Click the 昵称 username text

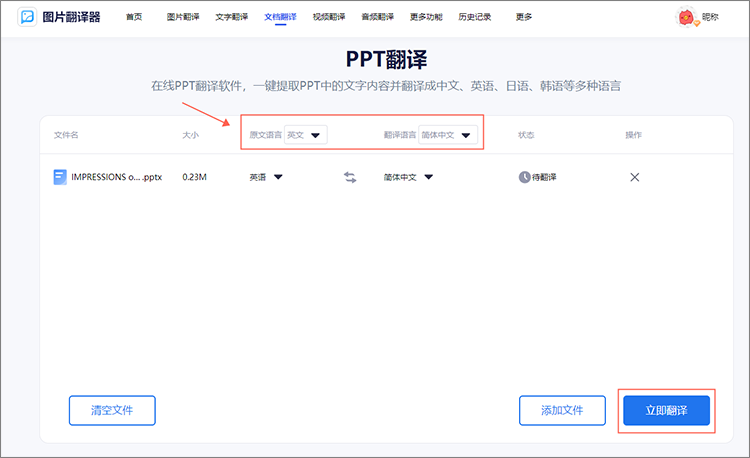pyautogui.click(x=710, y=17)
